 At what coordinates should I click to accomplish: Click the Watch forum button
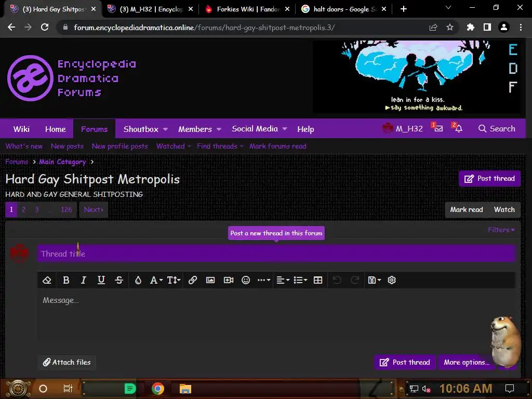(x=504, y=210)
